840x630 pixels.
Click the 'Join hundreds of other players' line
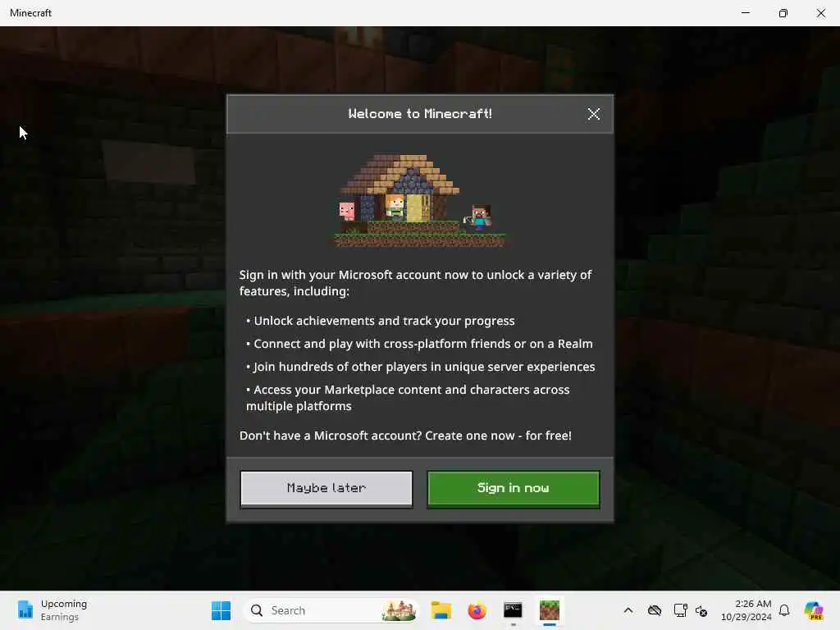[x=421, y=367]
